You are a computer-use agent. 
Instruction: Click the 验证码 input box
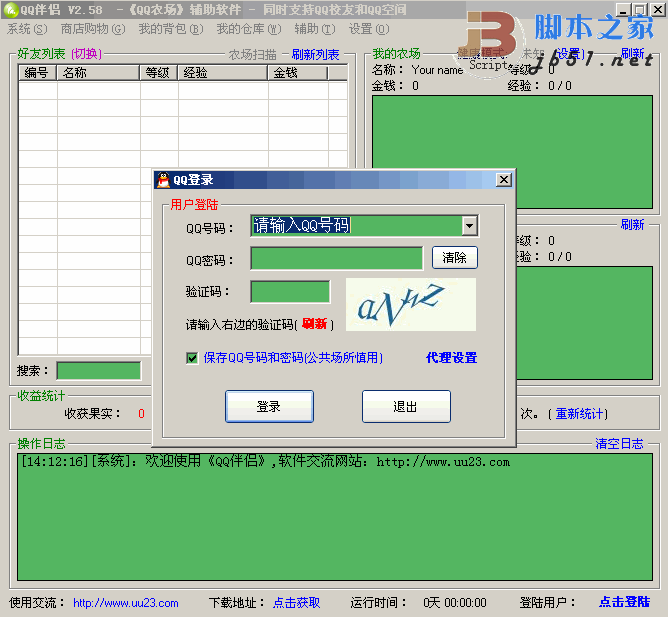click(290, 292)
